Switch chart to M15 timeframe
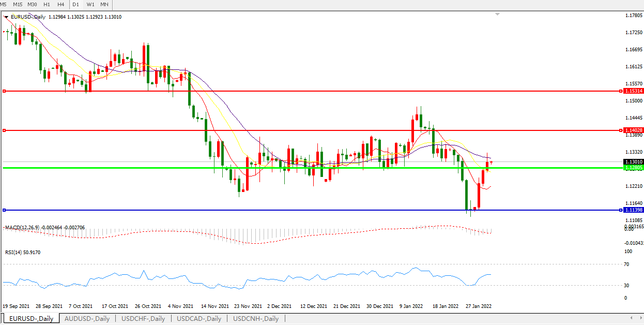Image resolution: width=644 pixels, height=325 pixels. [18, 4]
